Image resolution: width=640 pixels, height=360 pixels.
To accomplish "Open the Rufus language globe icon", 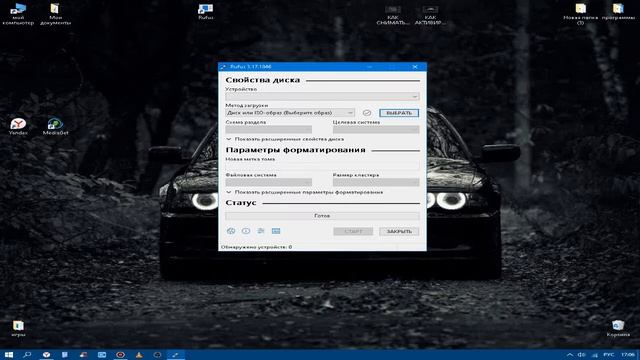I will [x=231, y=231].
